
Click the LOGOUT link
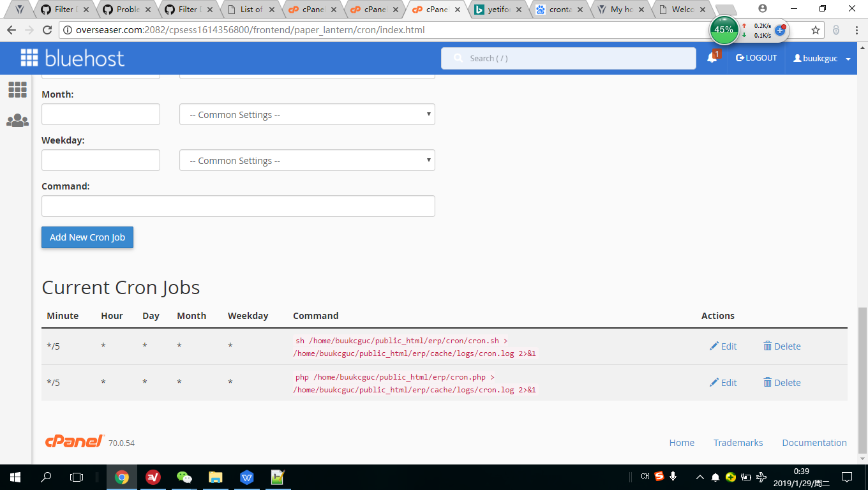756,58
